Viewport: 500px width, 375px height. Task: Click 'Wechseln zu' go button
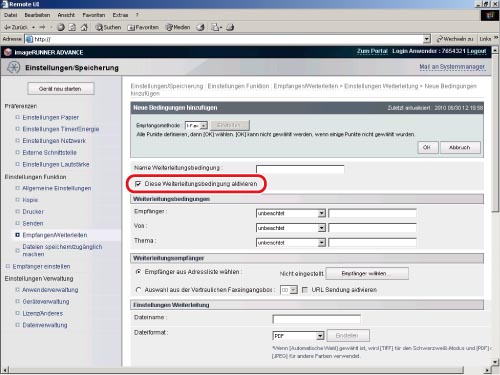(455, 39)
